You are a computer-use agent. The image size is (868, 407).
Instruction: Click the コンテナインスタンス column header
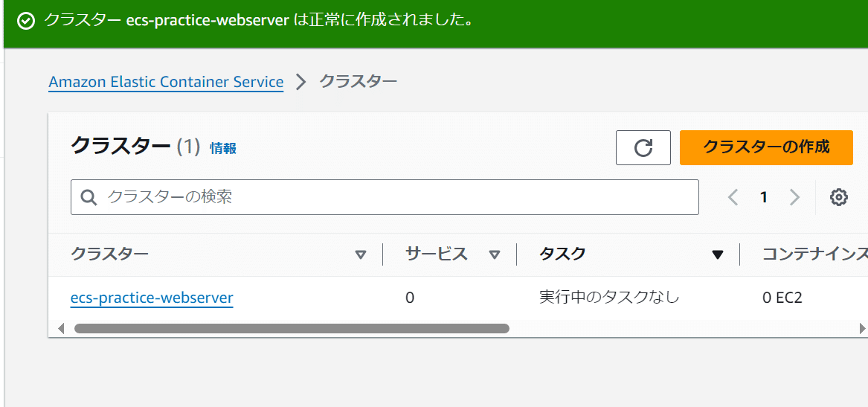[x=814, y=254]
